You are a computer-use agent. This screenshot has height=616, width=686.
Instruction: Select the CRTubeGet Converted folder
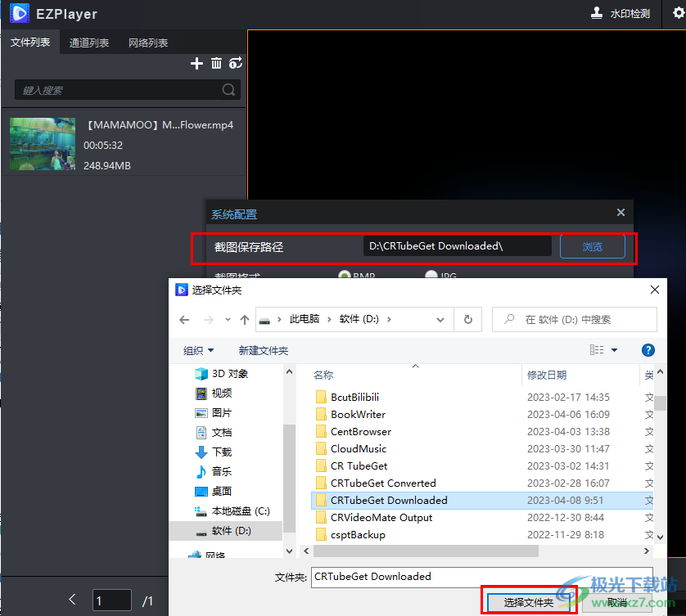[383, 483]
